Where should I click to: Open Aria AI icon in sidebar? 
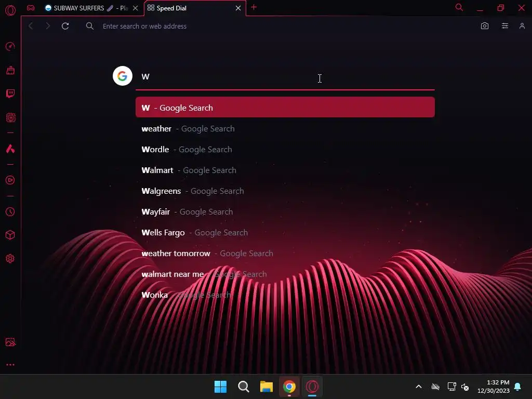click(10, 149)
